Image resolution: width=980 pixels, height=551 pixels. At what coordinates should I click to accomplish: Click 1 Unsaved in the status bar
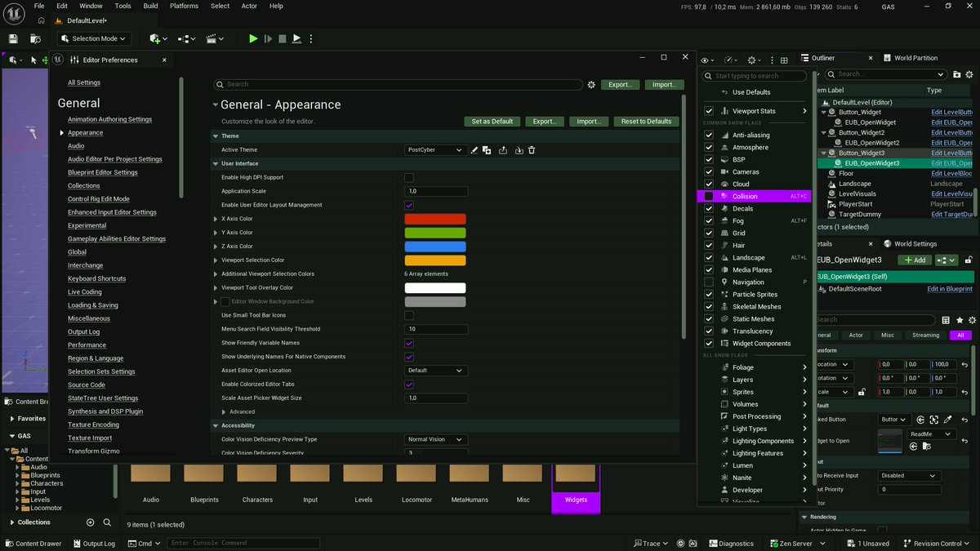868,543
